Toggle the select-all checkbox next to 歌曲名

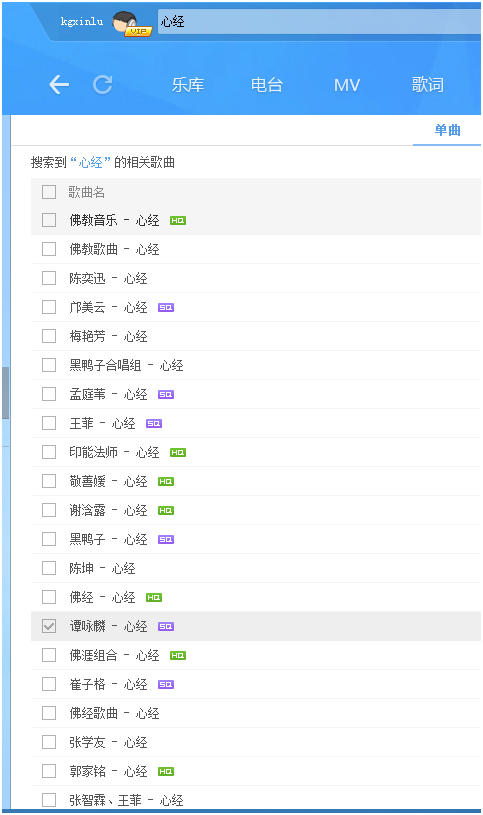(49, 192)
